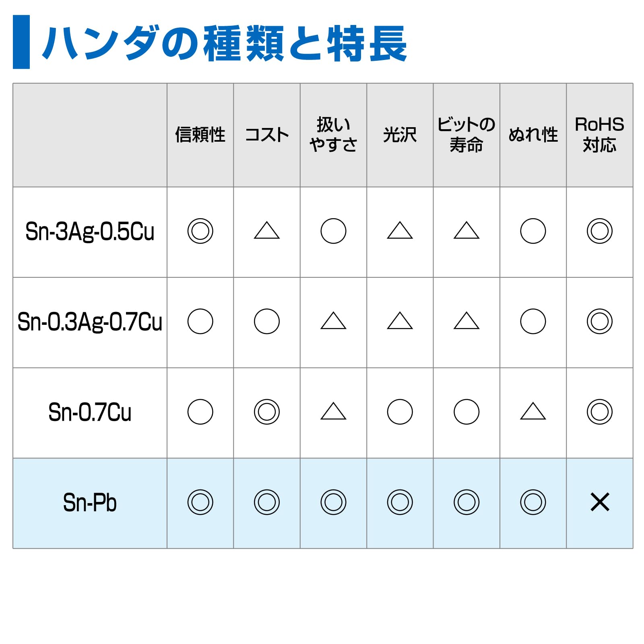Click the ハンダの種類と特長 title
644x644 pixels.
tap(225, 43)
